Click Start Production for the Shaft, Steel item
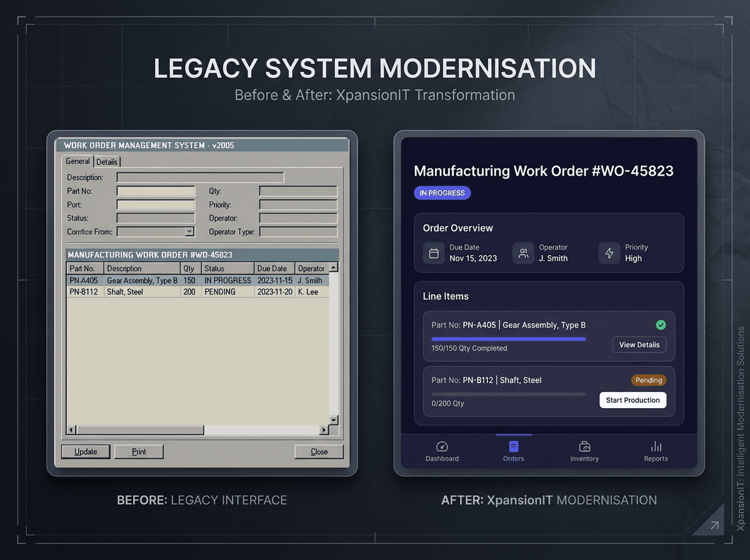The image size is (750, 560). coord(632,400)
